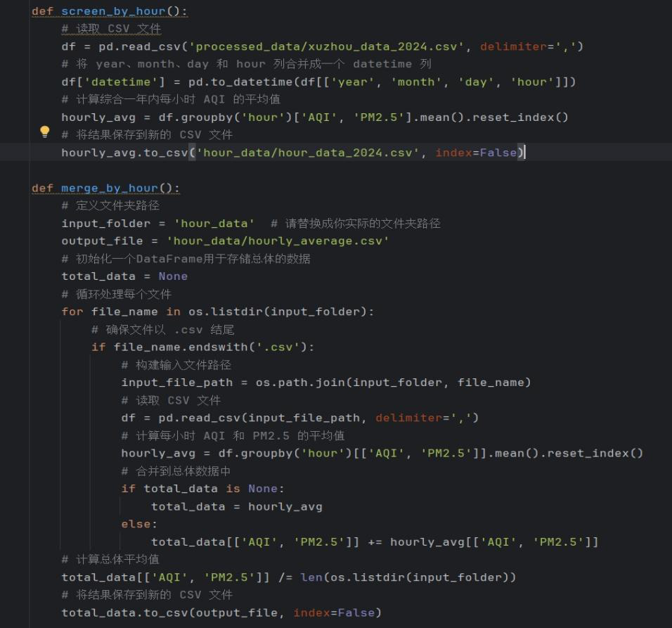672x628 pixels.
Task: Click the 'hour_data/hourly_average.csv' output path string
Action: click(278, 241)
